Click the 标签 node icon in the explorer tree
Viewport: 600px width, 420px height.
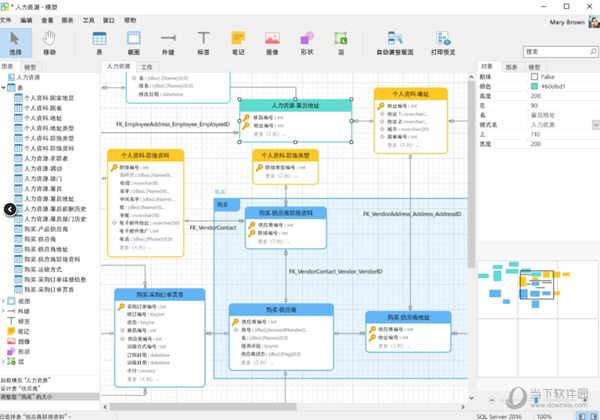(x=11, y=321)
